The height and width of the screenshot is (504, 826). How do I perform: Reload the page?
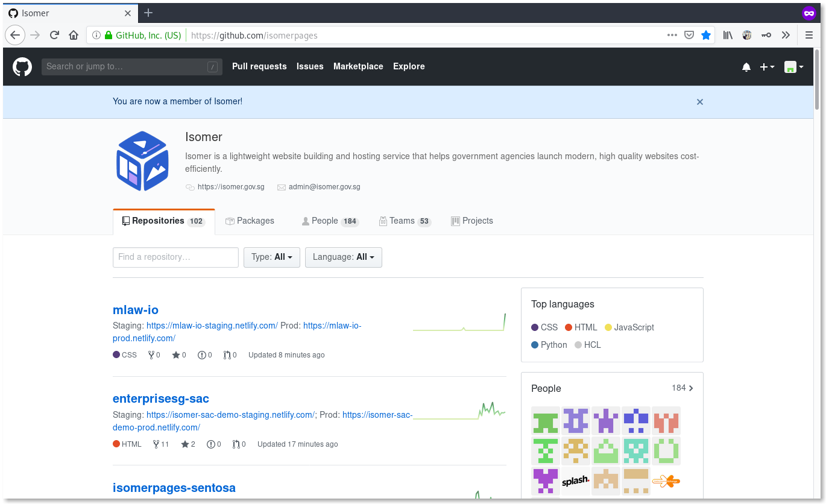click(54, 35)
